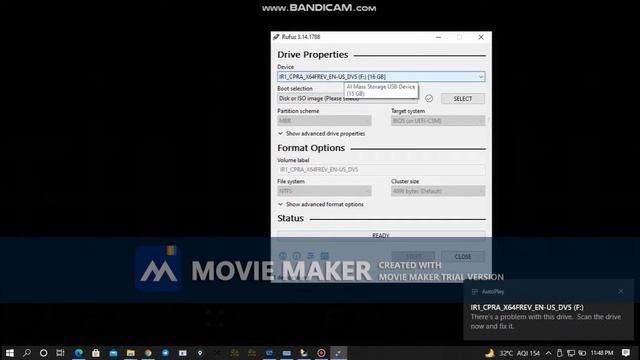This screenshot has height=360, width=640.
Task: Click checksum checkmark icon beside SELECT
Action: pyautogui.click(x=429, y=98)
